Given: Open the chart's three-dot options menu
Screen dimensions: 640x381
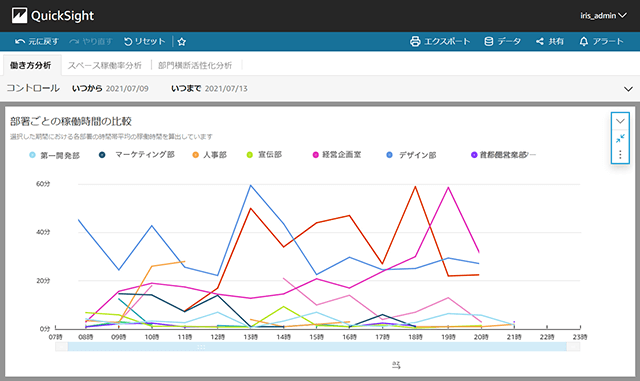Looking at the screenshot, I should point(620,154).
